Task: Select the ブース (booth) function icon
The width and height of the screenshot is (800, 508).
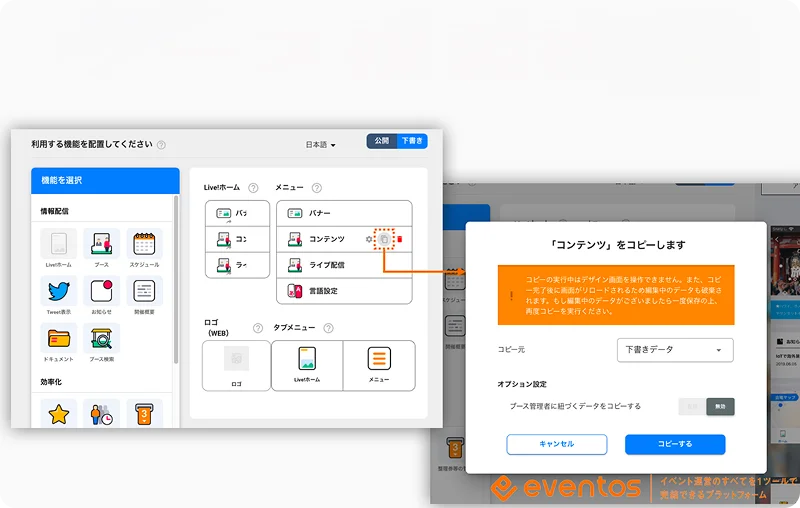Action: click(101, 245)
